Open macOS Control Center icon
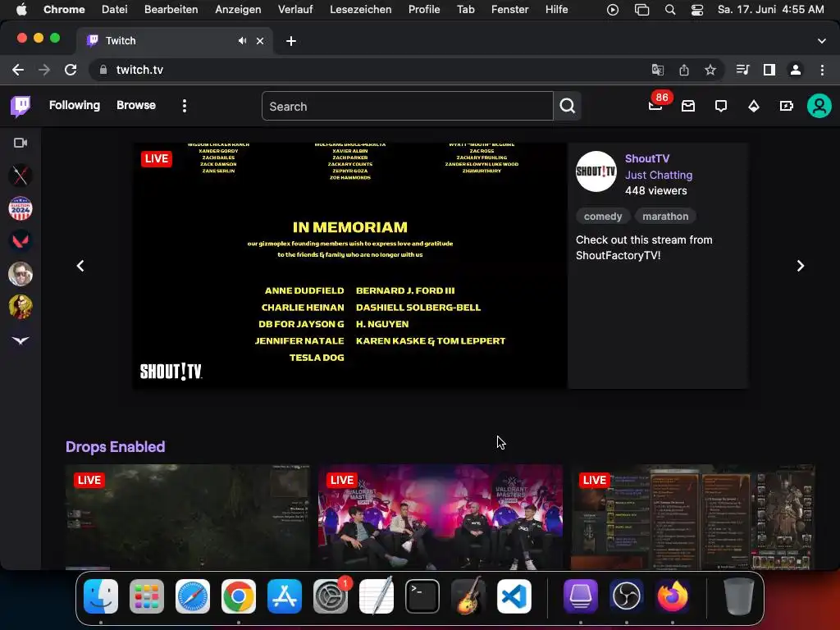The width and height of the screenshot is (840, 630). click(697, 10)
